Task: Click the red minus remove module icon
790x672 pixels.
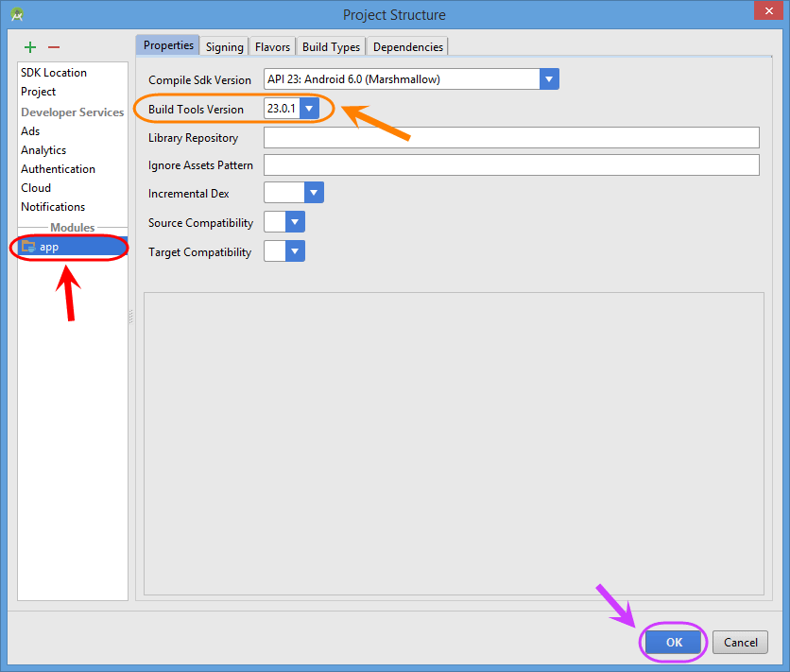Action: [x=54, y=47]
